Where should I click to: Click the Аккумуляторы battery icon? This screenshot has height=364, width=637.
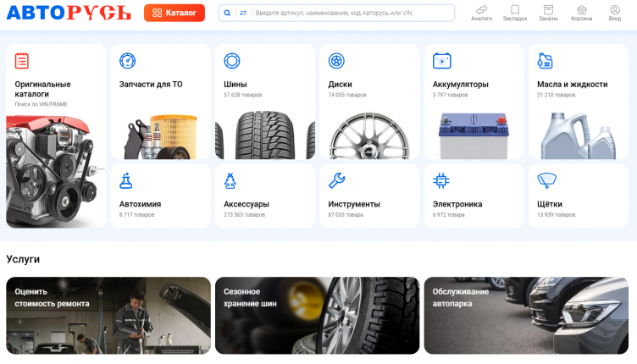tap(441, 61)
